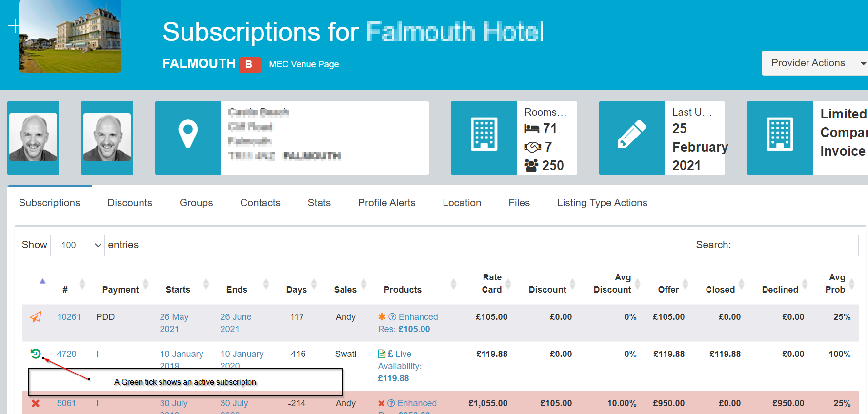The image size is (868, 414).
Task: Open the Show entries dropdown set to 100
Action: pyautogui.click(x=78, y=245)
